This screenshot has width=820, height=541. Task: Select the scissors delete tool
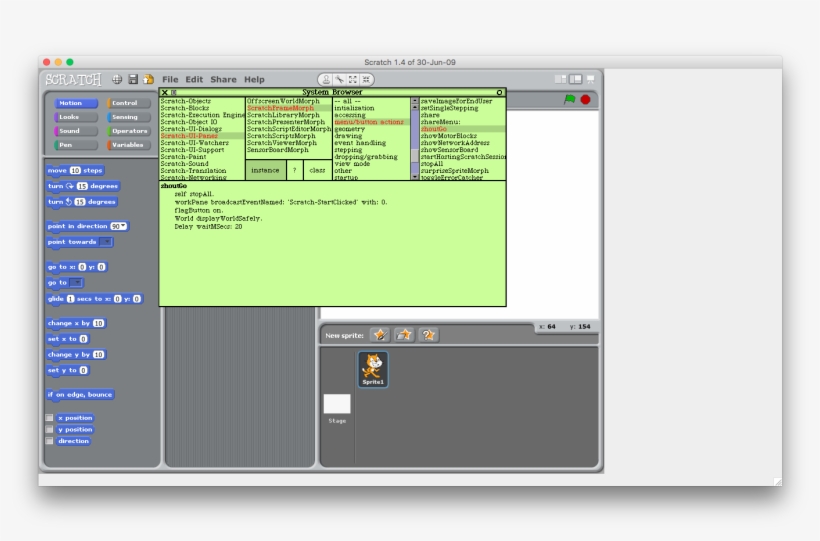[x=339, y=80]
